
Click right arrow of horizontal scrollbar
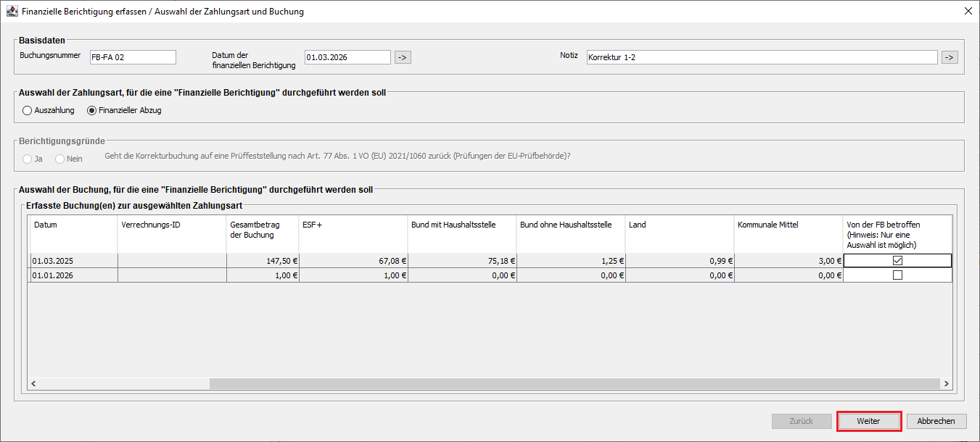[x=946, y=384]
